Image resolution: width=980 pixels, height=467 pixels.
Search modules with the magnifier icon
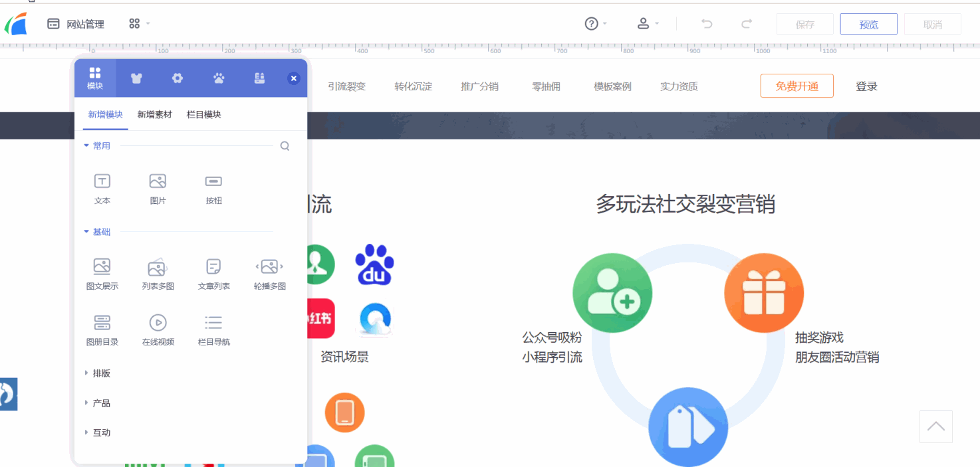tap(285, 146)
